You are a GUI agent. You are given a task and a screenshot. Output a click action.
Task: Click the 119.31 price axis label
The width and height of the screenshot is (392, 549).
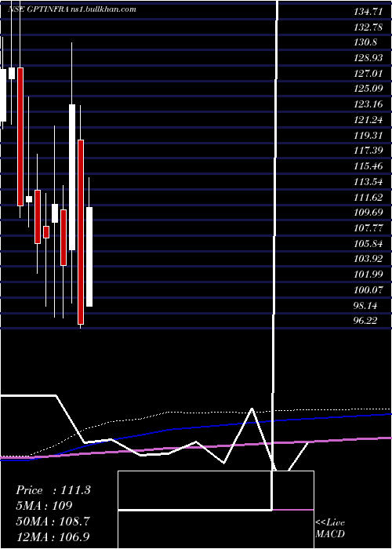tap(368, 135)
